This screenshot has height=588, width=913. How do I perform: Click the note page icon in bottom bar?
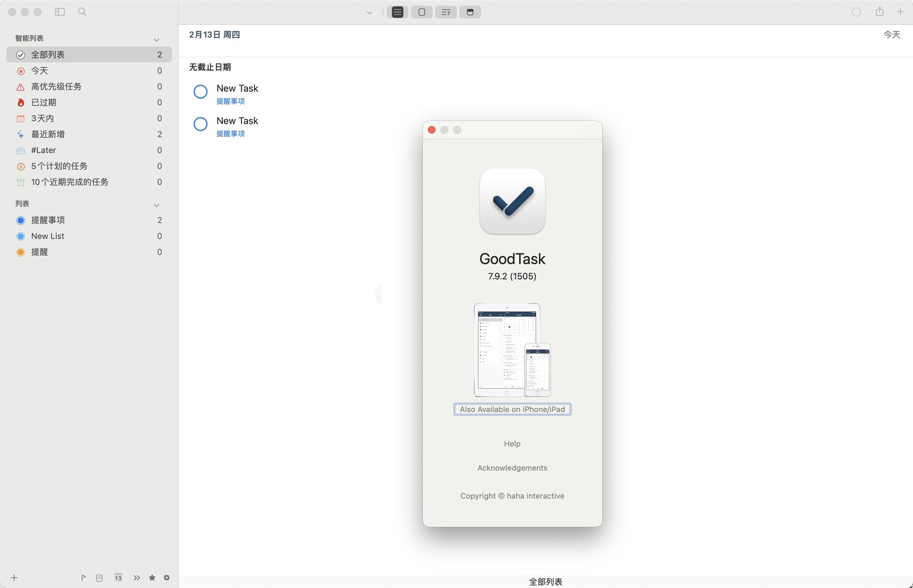[x=99, y=578]
